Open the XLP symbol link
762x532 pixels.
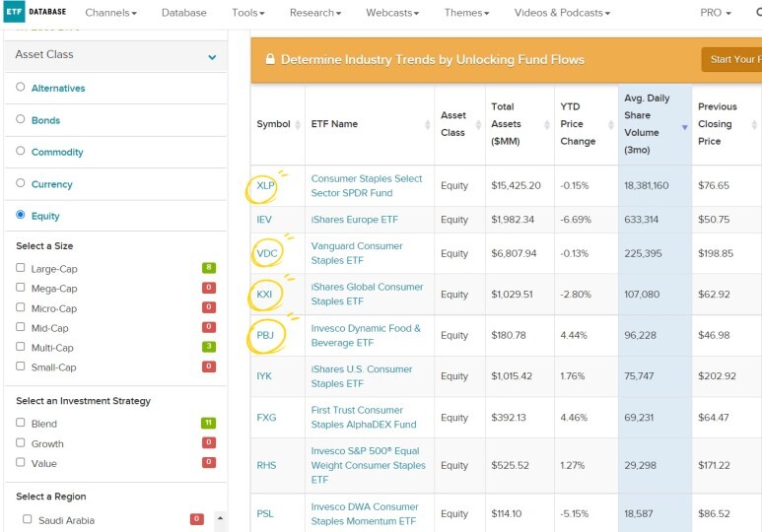point(265,185)
